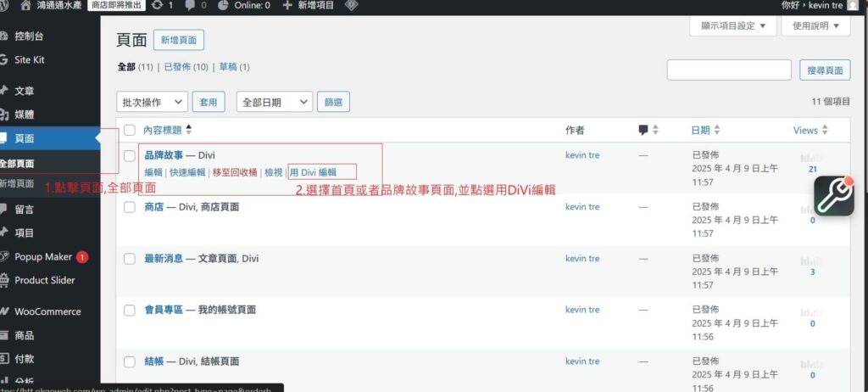Click the Views bar chart for 品牌故事
The image size is (868, 392).
coord(812,158)
